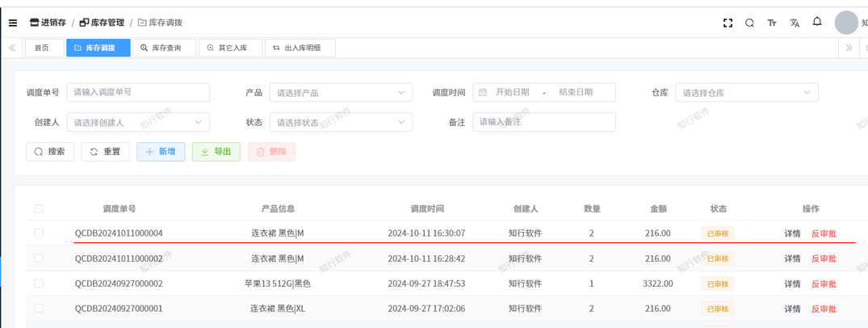Click 反审批 for order QCDB20241011000002

824,259
